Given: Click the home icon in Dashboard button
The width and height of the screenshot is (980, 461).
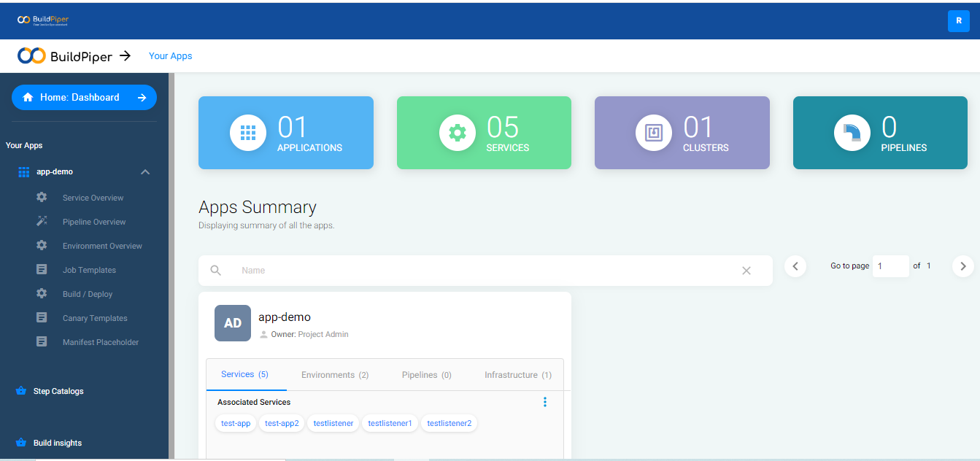Looking at the screenshot, I should (x=28, y=97).
